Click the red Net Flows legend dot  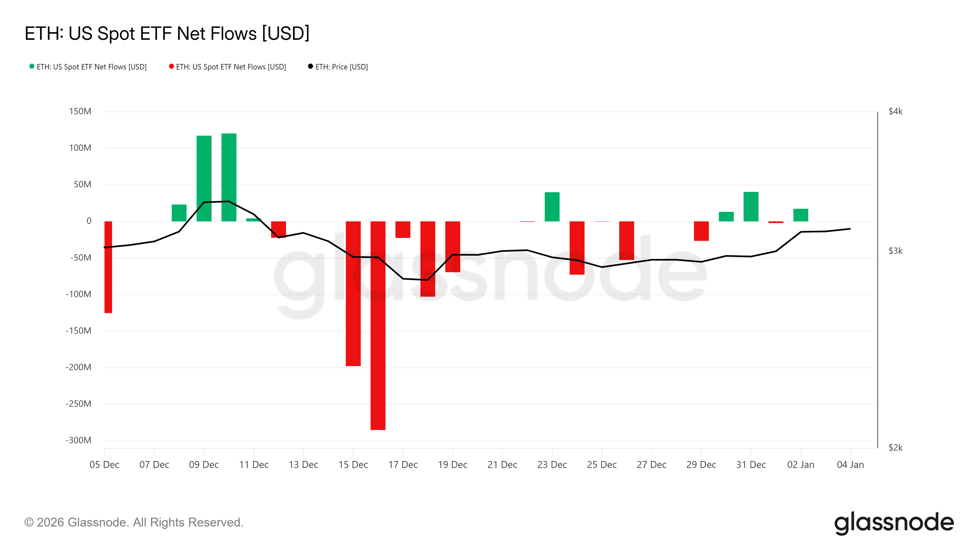171,66
